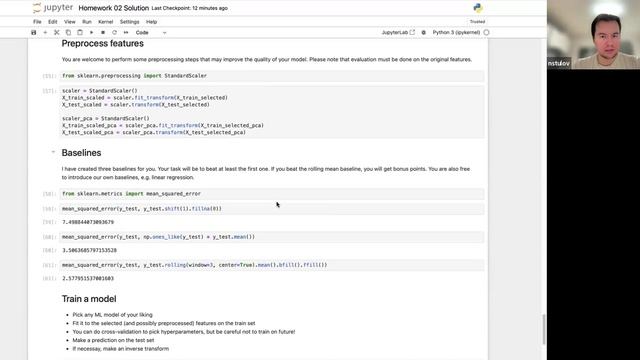Open the debugger bug icon next to JupyterLab
The height and width of the screenshot is (360, 640).
tap(424, 33)
